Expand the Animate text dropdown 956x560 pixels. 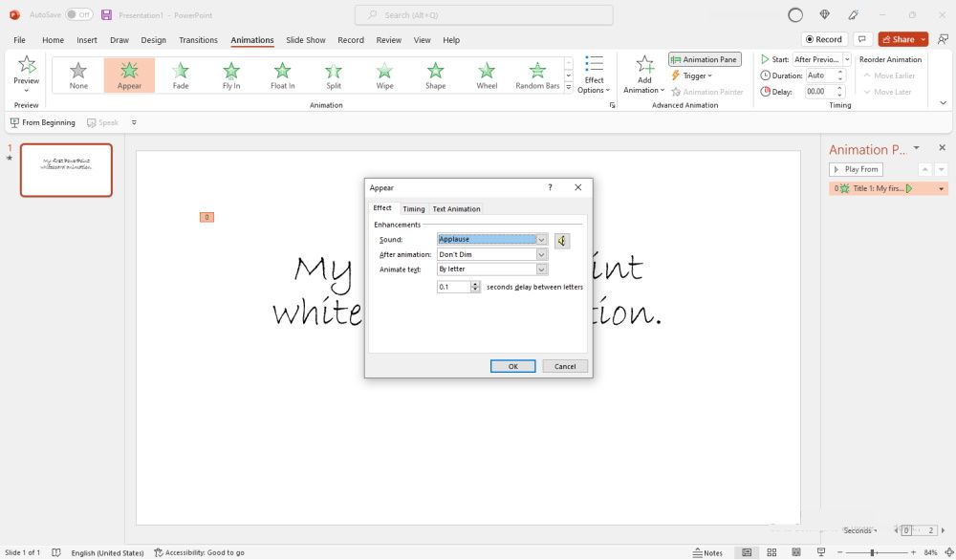click(x=541, y=269)
